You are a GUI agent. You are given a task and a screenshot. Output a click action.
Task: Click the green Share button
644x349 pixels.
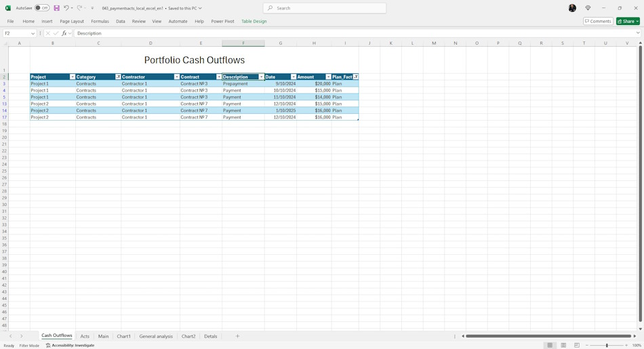tap(628, 21)
